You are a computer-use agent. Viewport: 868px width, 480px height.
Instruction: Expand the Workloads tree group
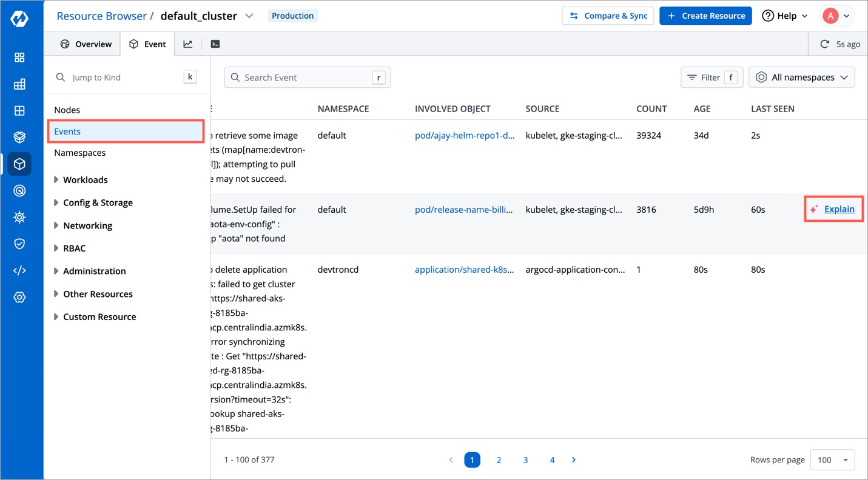[x=56, y=180]
